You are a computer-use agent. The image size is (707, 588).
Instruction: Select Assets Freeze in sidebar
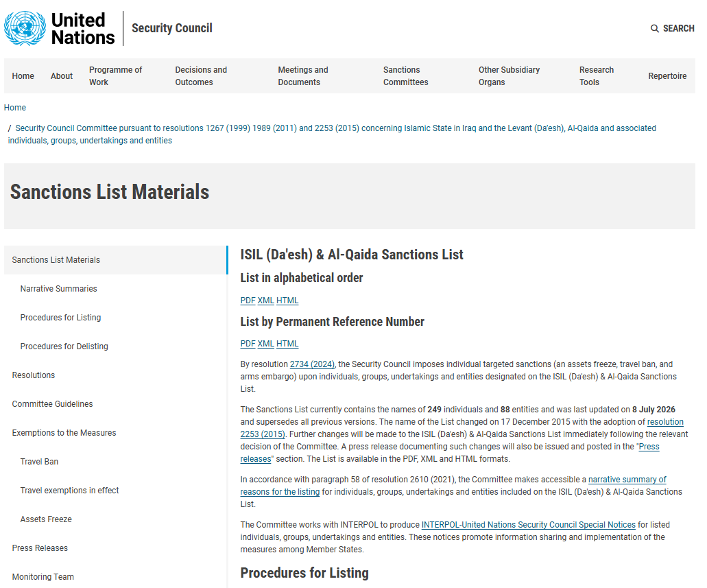(x=46, y=519)
